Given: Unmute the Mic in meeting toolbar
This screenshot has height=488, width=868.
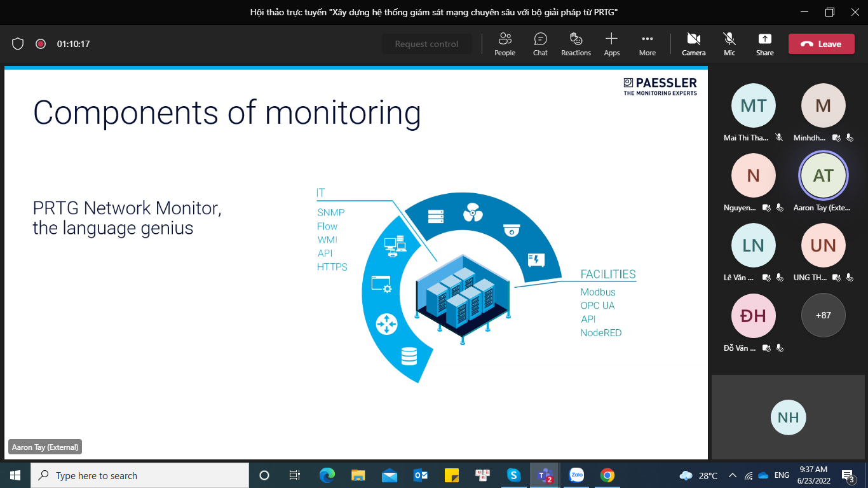Looking at the screenshot, I should click(729, 44).
